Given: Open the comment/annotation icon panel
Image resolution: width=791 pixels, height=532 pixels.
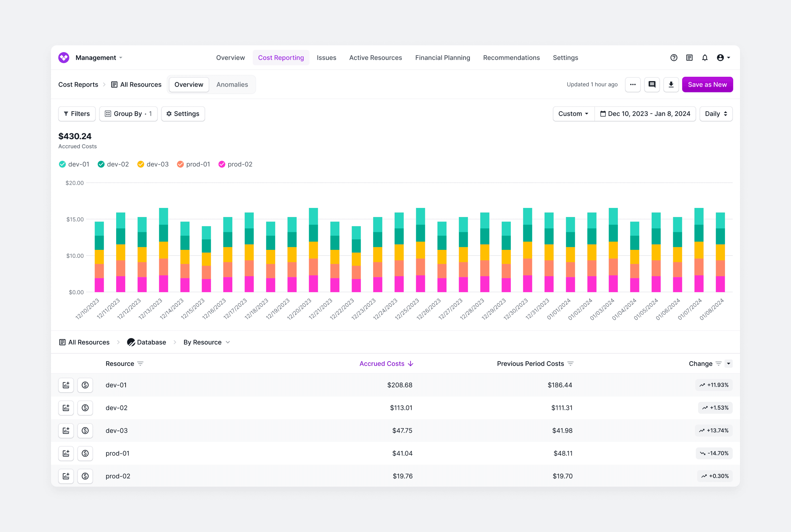Looking at the screenshot, I should pos(652,84).
